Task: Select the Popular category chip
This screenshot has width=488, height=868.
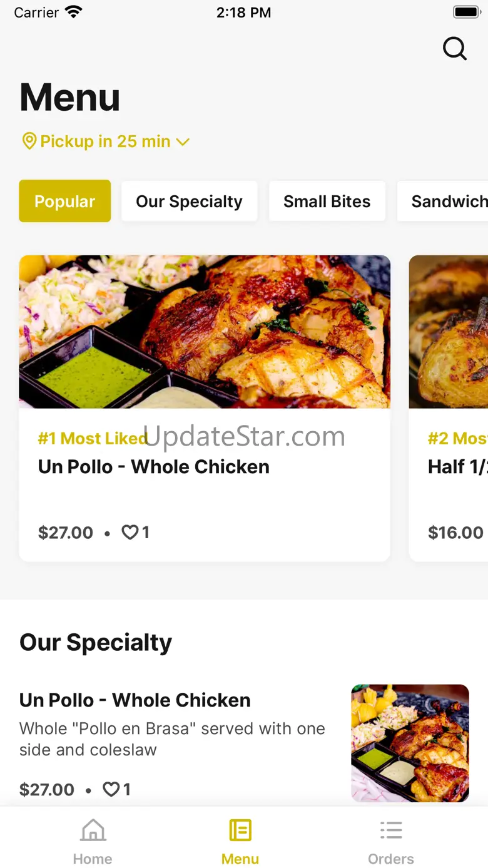Action: (x=65, y=201)
